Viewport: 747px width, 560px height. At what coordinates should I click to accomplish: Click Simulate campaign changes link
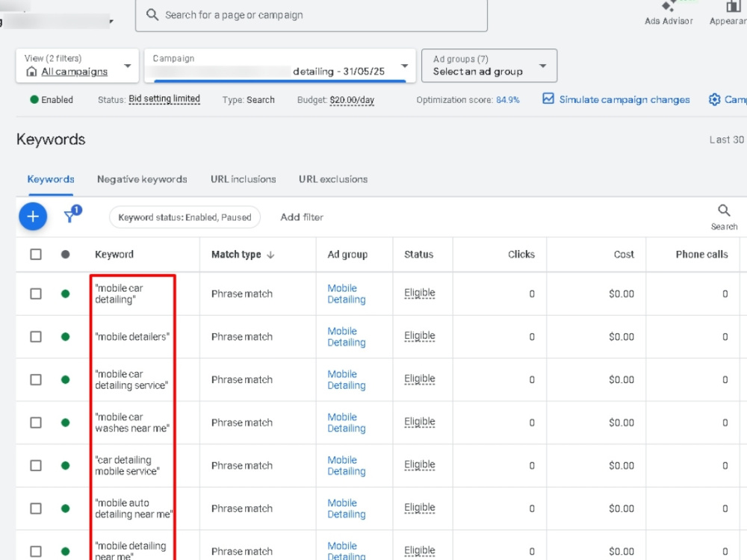624,99
